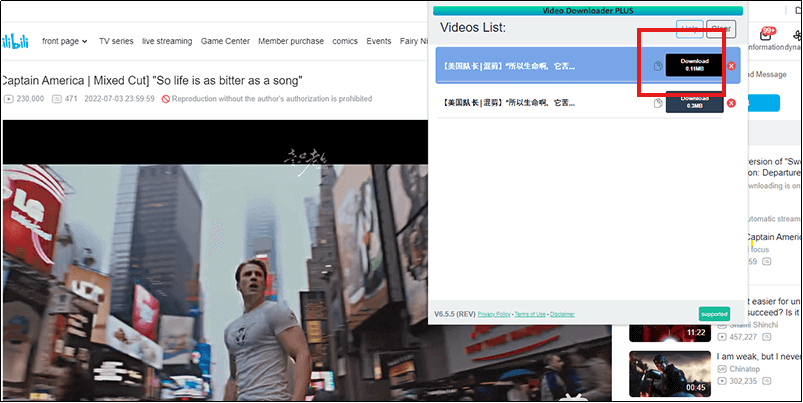Click the related title 'I am weak, but I never'
This screenshot has width=803, height=403.
tap(759, 356)
